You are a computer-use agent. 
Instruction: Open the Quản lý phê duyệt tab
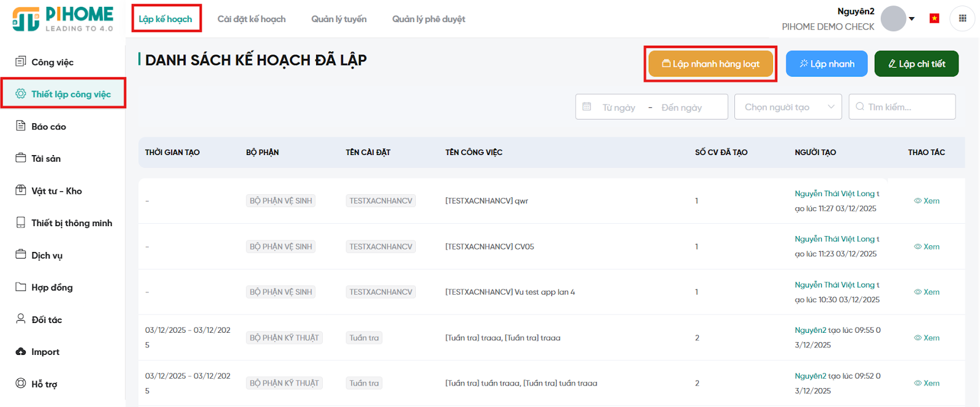pyautogui.click(x=428, y=19)
